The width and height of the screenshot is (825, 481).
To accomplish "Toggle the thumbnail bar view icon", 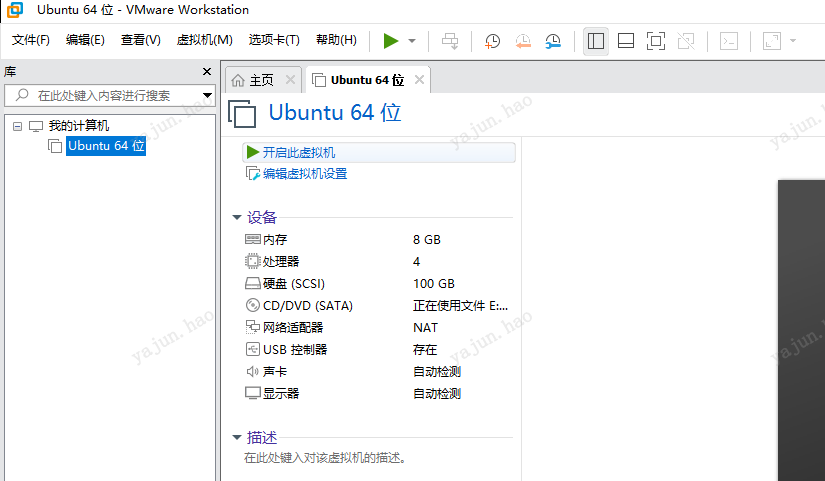I will pyautogui.click(x=626, y=41).
